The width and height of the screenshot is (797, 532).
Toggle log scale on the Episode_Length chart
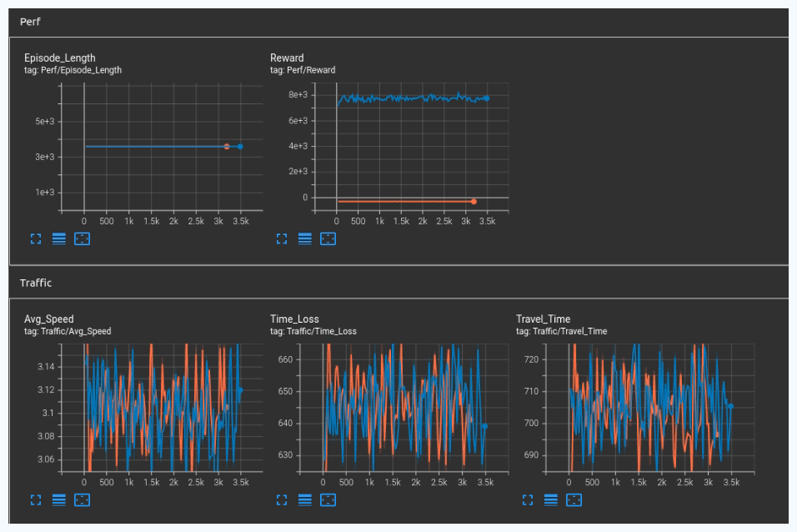pyautogui.click(x=58, y=238)
